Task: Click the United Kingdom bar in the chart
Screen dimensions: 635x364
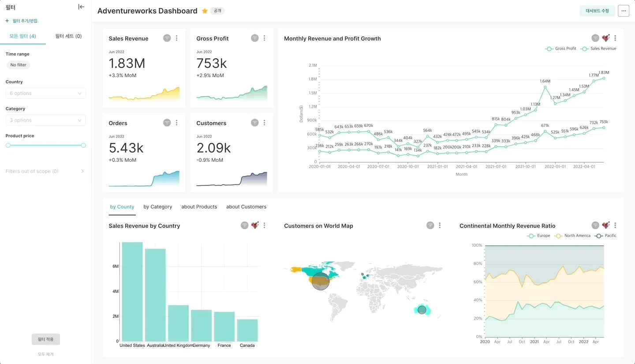Action: (178, 323)
